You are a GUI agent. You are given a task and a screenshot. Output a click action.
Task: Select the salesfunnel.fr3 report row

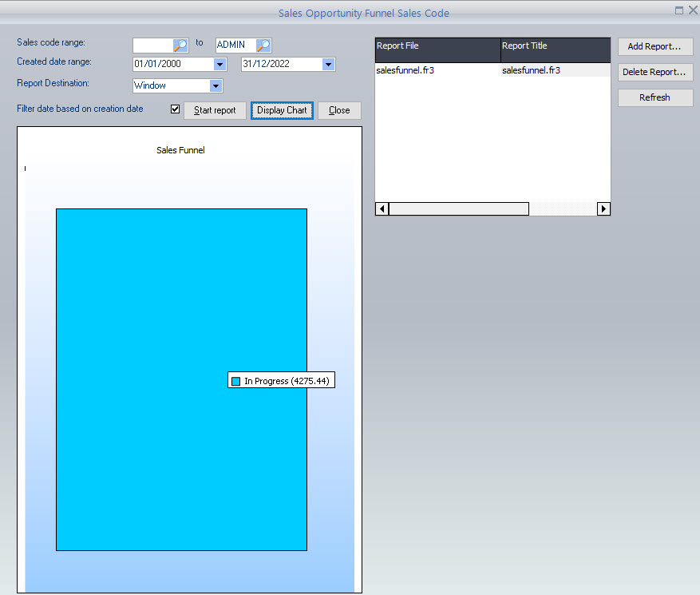[437, 70]
